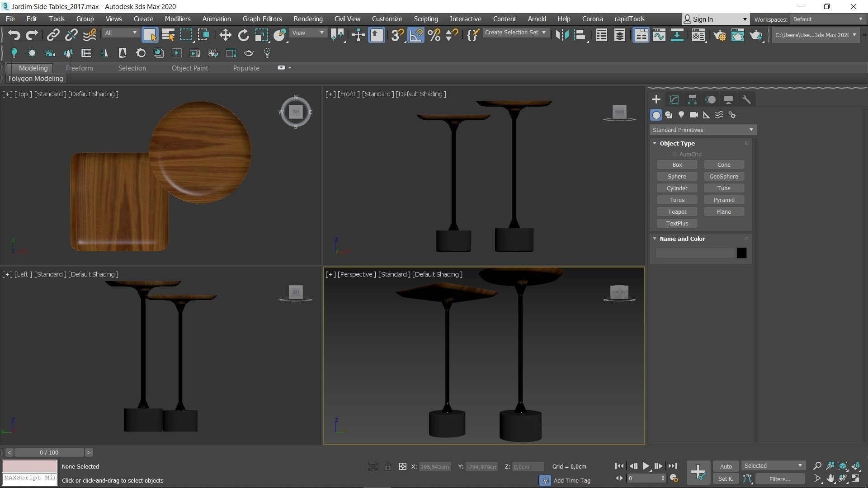Switch to the Object Paint ribbon tab
This screenshot has height=488, width=868.
pos(189,68)
